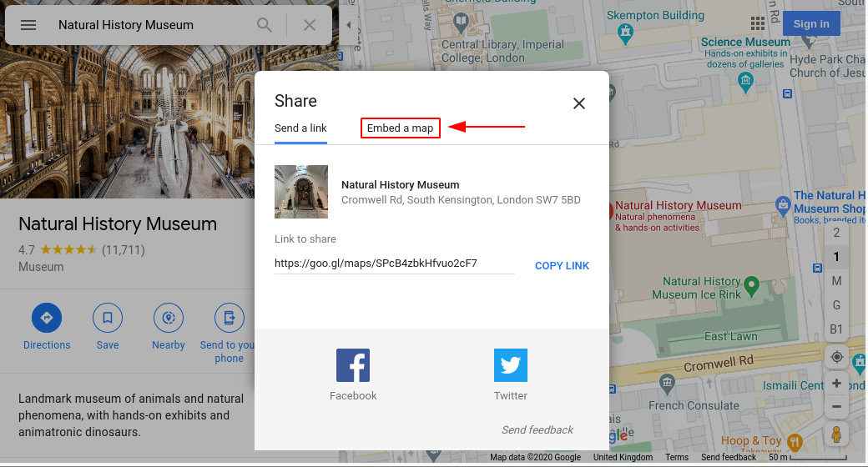Screen dimensions: 868x467
Task: Click the Hoop & Toy restaurant pin
Action: [x=795, y=442]
